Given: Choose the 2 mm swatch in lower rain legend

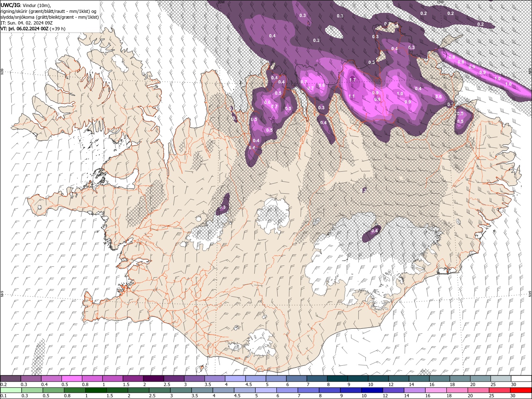Looking at the screenshot, I should click(138, 390).
